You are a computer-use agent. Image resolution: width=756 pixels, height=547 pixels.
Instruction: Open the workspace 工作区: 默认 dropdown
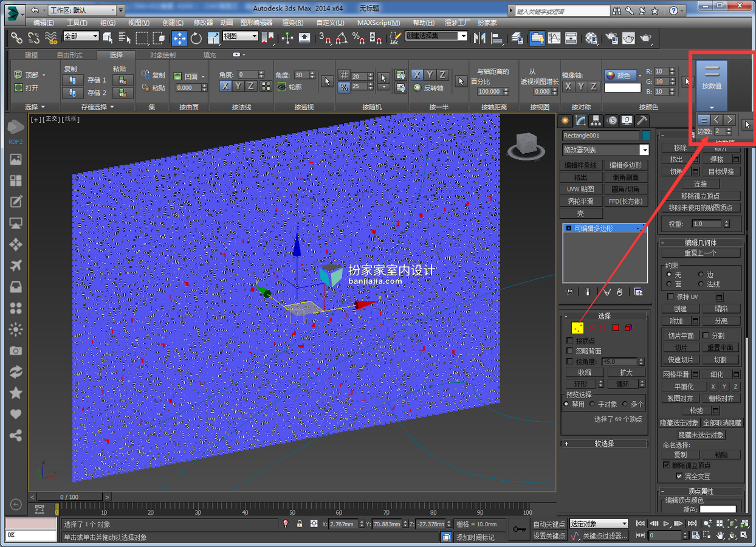(81, 10)
